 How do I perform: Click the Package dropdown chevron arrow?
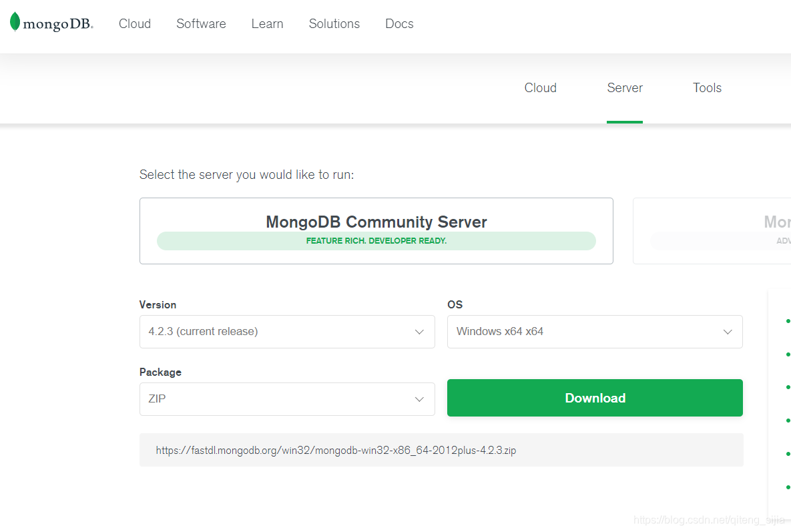click(419, 399)
